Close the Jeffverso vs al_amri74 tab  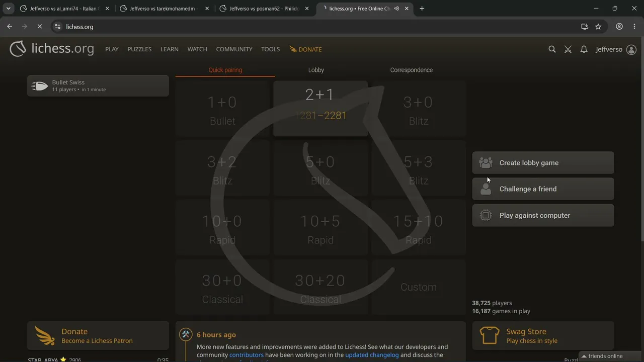(107, 9)
